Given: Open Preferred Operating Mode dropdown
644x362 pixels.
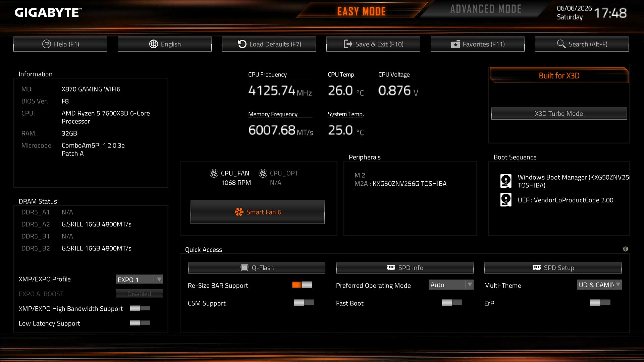Looking at the screenshot, I should pos(451,285).
